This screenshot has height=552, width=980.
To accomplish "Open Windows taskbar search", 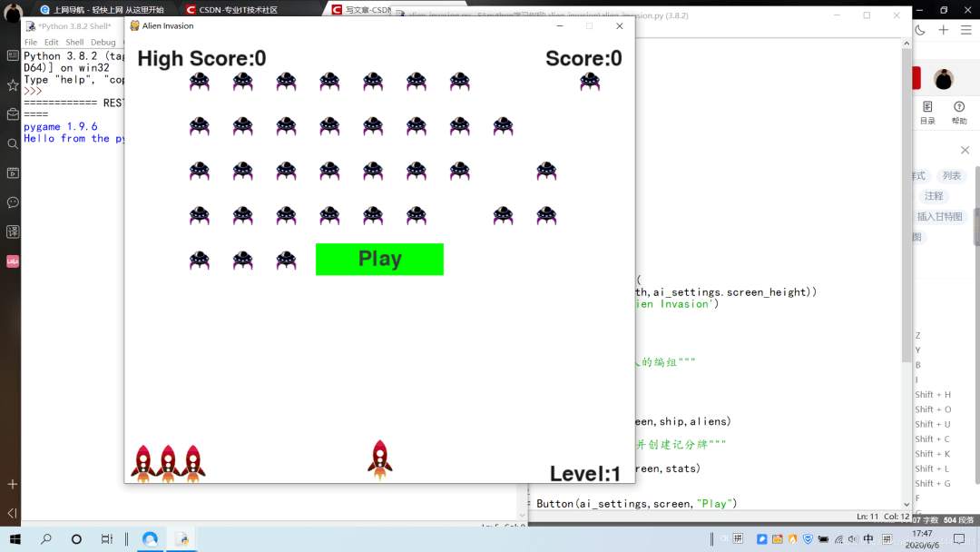I will pos(45,539).
